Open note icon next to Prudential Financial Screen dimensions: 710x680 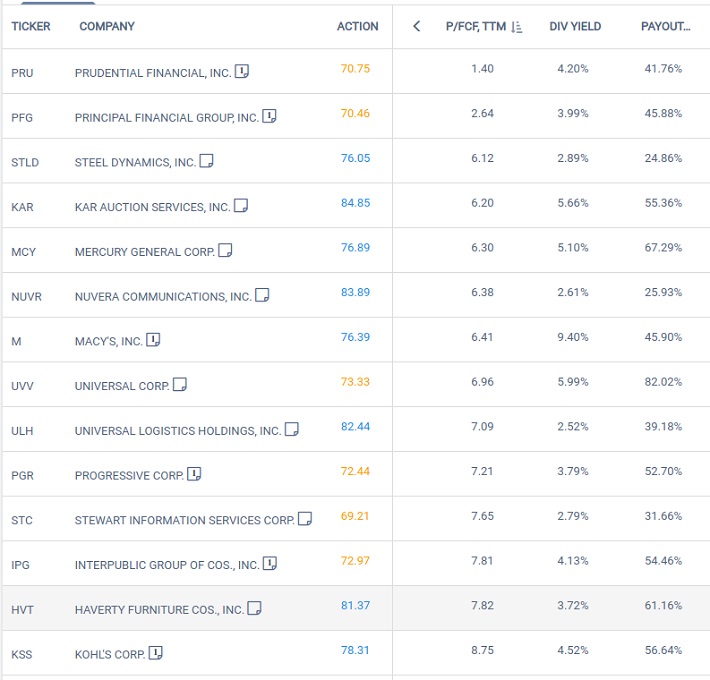point(241,71)
